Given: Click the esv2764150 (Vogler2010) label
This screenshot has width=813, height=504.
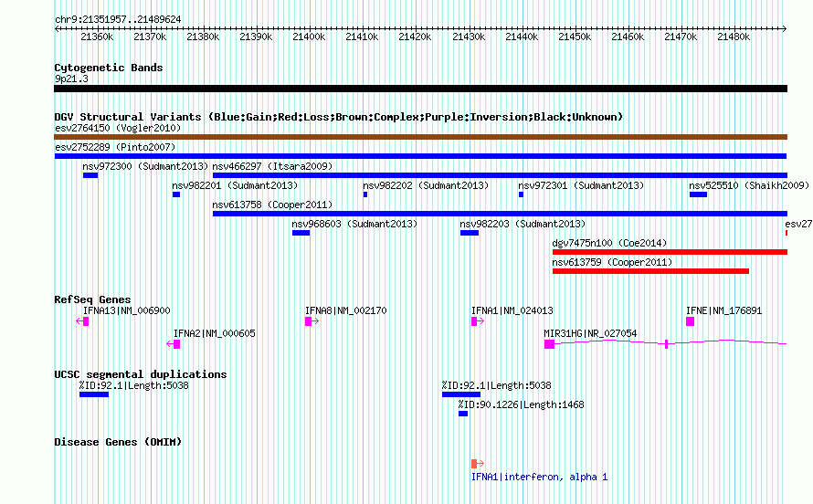Looking at the screenshot, I should [x=118, y=128].
